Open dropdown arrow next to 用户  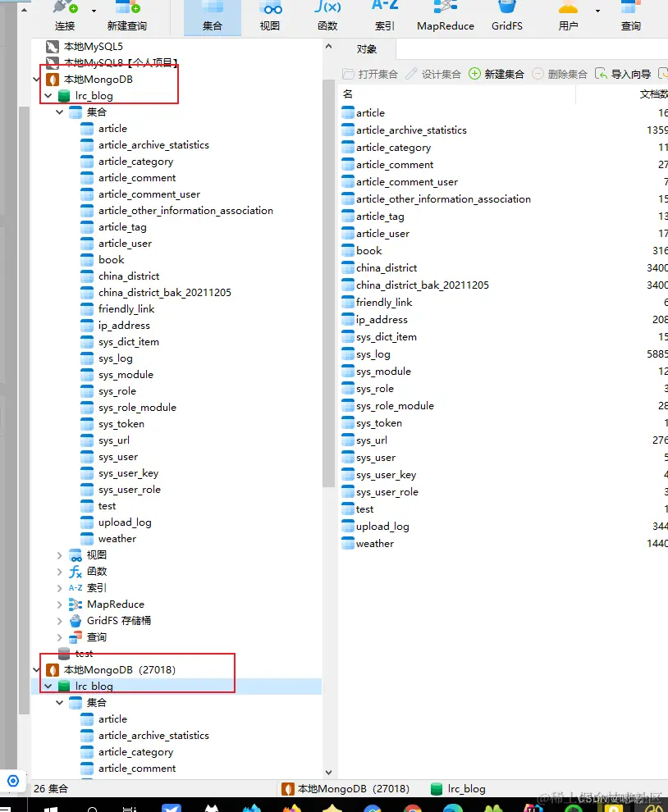(597, 11)
